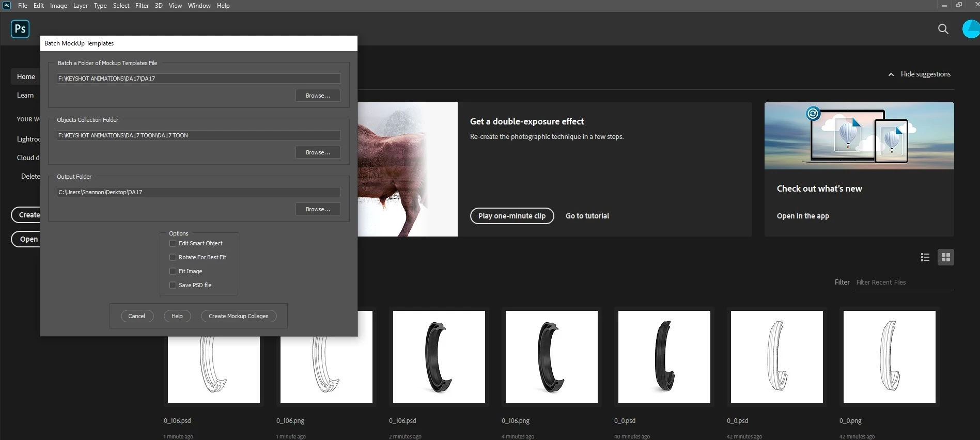Browse for the Output Folder
Screen dimensions: 980x440
point(318,209)
